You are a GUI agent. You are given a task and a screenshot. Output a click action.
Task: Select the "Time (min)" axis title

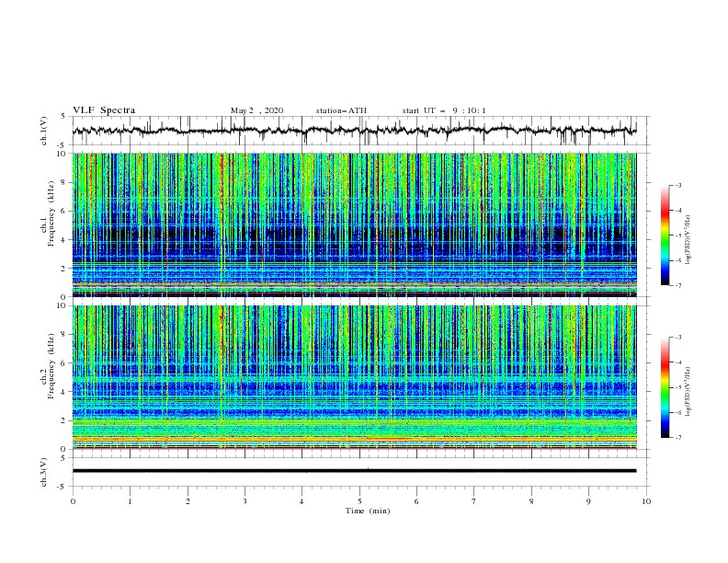click(x=368, y=511)
